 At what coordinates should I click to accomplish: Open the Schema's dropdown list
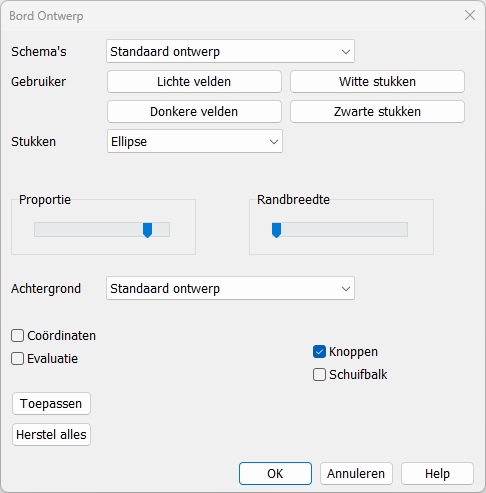230,51
